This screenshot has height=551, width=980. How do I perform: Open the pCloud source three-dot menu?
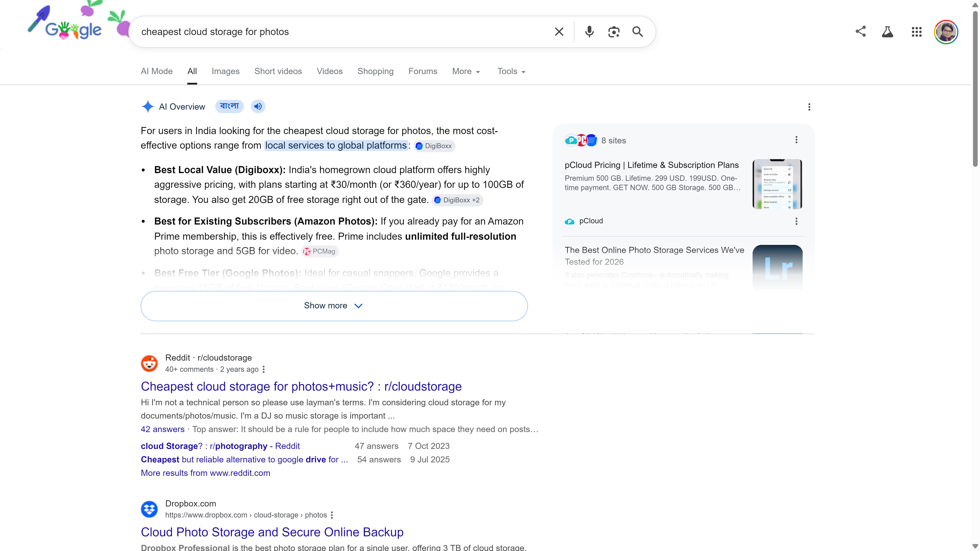tap(796, 221)
